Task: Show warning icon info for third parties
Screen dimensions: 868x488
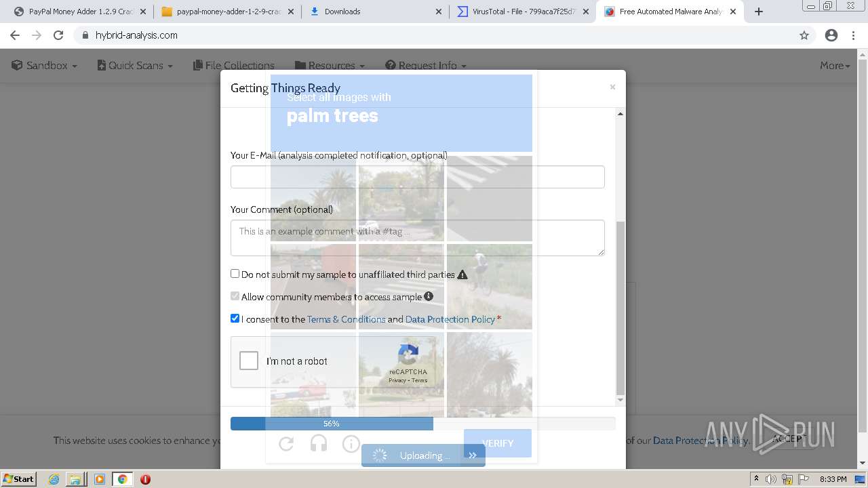Action: 462,274
